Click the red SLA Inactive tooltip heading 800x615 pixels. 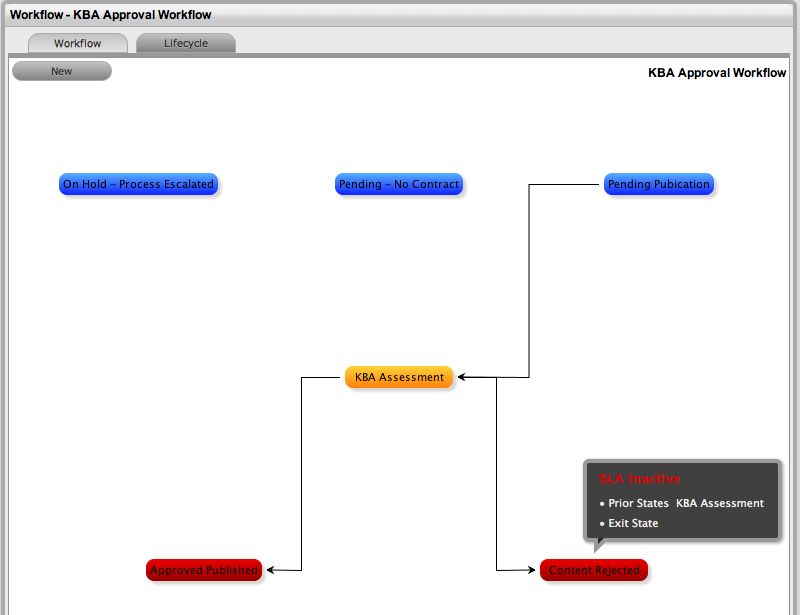pyautogui.click(x=640, y=479)
